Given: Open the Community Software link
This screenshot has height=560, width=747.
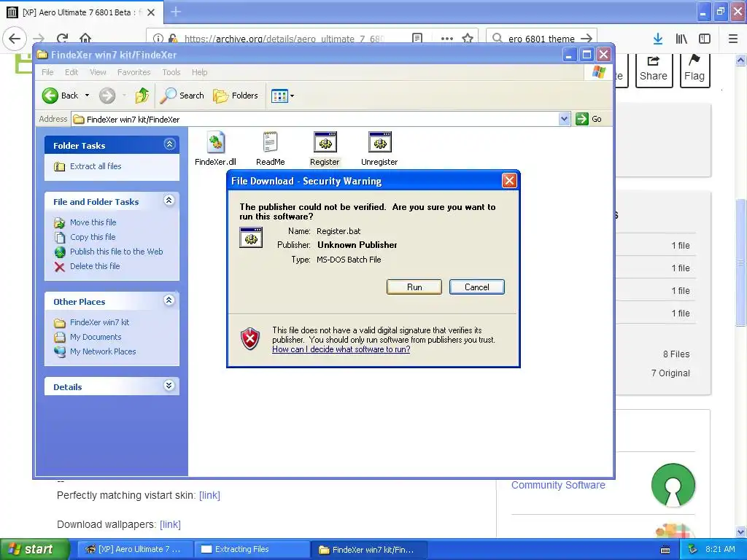Looking at the screenshot, I should [x=558, y=485].
